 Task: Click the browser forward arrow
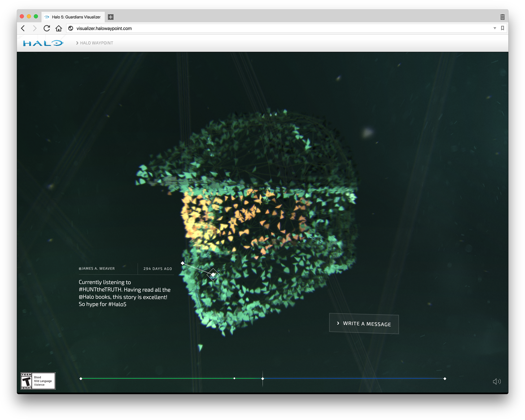(x=35, y=28)
